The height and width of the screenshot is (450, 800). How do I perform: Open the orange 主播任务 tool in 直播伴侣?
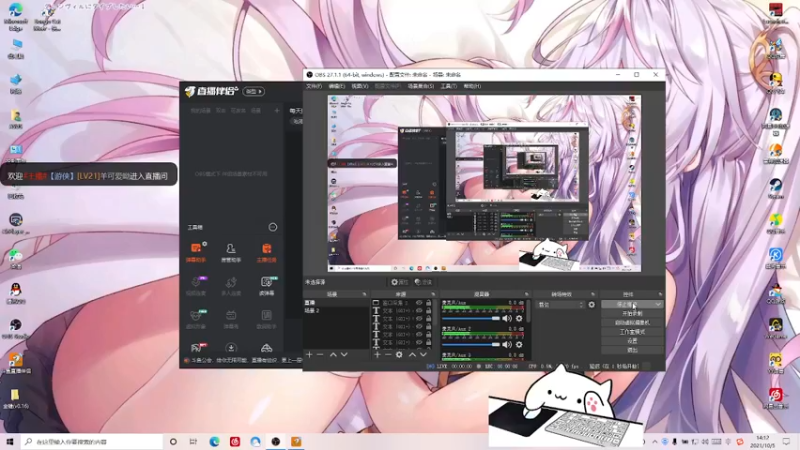[266, 253]
